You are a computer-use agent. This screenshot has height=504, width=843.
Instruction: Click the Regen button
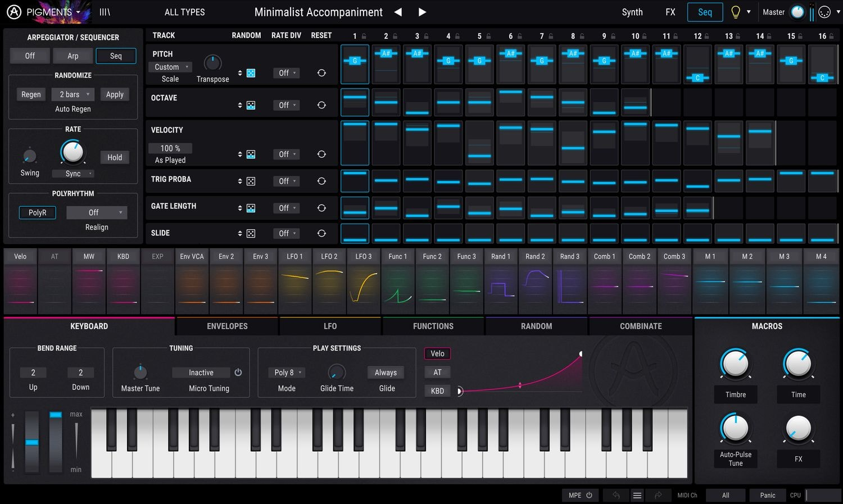[31, 94]
